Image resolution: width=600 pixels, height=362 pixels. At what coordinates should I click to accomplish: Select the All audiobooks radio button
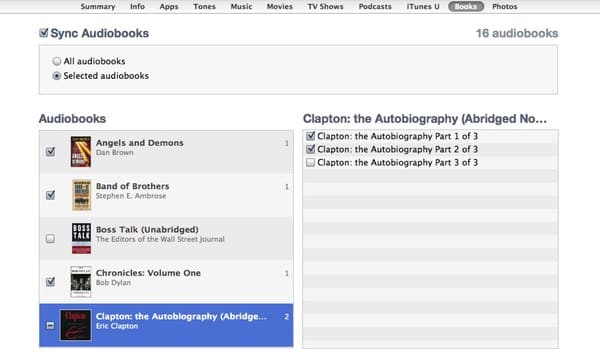57,61
